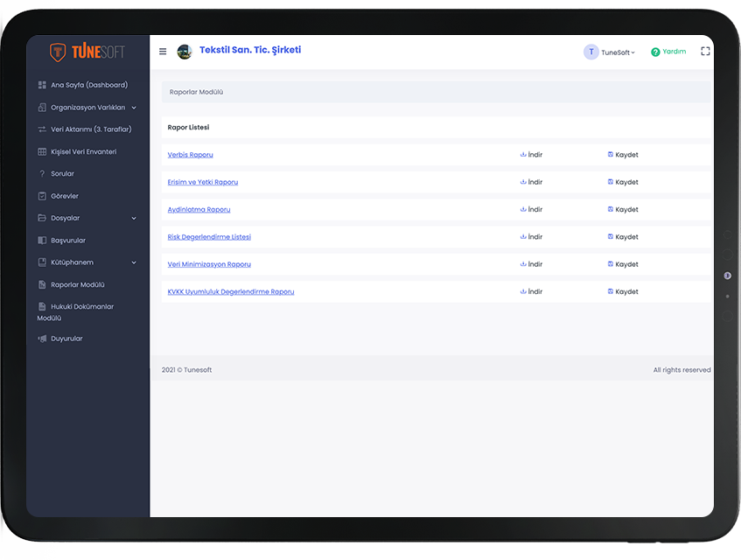The image size is (741, 560).
Task: Open the Aydinlatma Raporu link
Action: click(199, 209)
